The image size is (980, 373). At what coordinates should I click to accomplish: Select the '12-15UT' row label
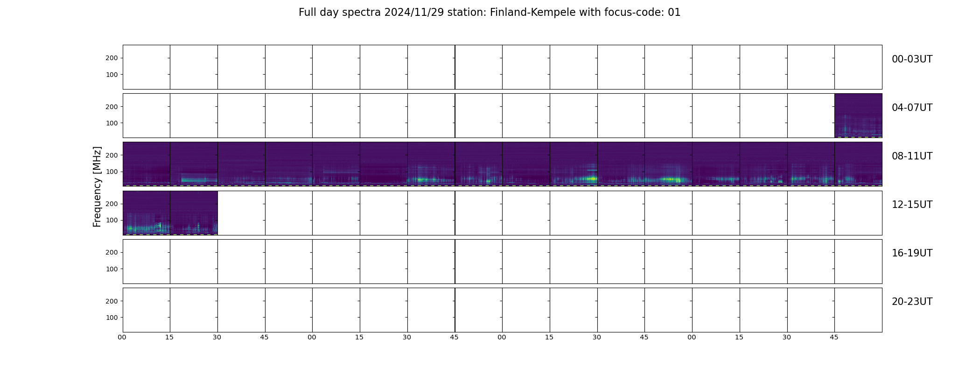912,205
